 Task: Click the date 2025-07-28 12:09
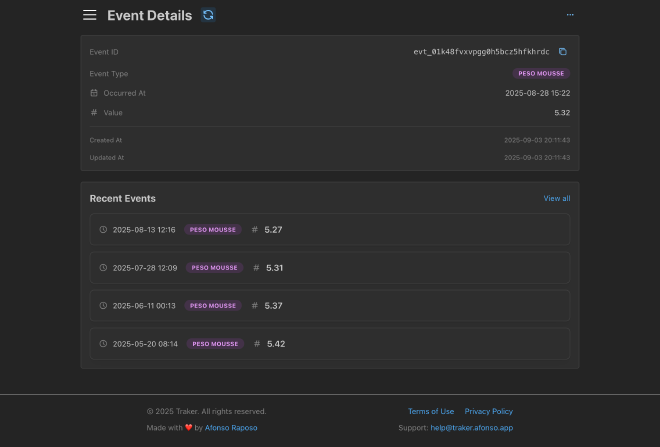145,268
